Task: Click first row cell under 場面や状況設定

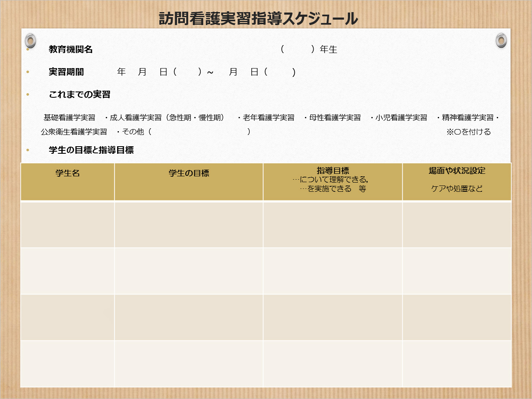Action: [457, 224]
